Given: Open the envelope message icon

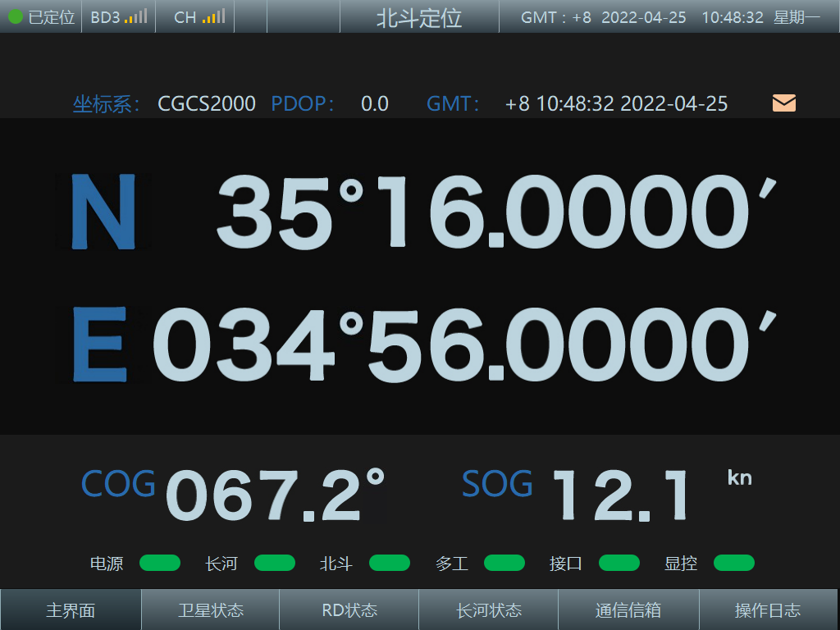Looking at the screenshot, I should tap(783, 103).
